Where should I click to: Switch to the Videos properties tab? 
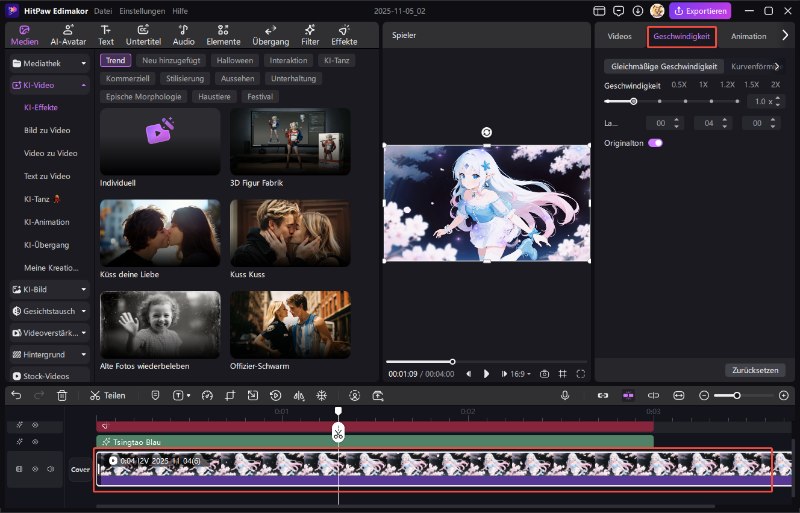point(619,36)
